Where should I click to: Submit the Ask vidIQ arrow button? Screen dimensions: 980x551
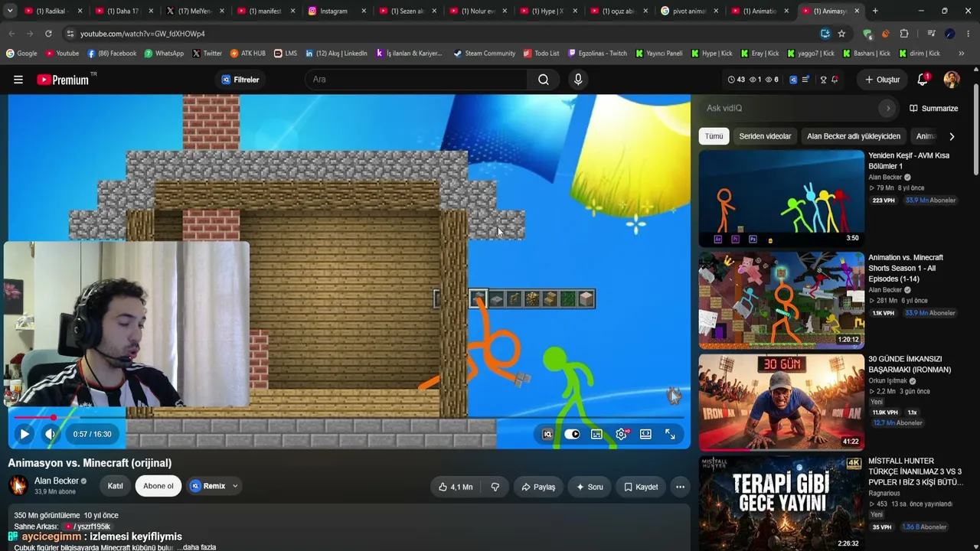point(888,109)
